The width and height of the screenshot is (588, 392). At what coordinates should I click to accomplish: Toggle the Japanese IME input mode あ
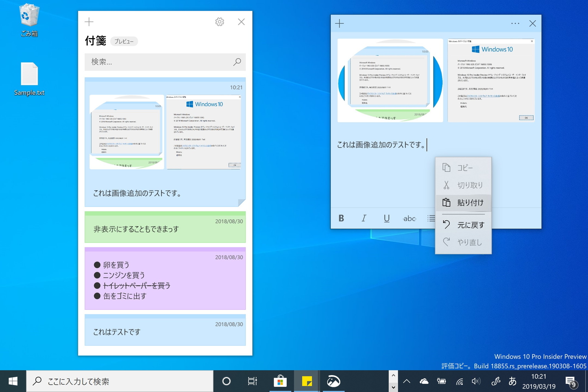pyautogui.click(x=512, y=381)
